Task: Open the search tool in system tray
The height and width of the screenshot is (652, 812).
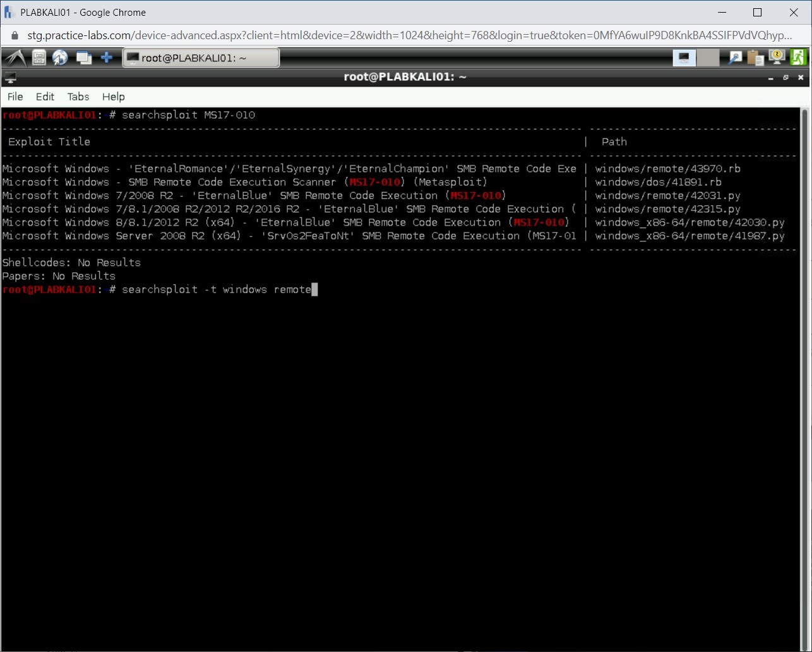Action: 735,58
